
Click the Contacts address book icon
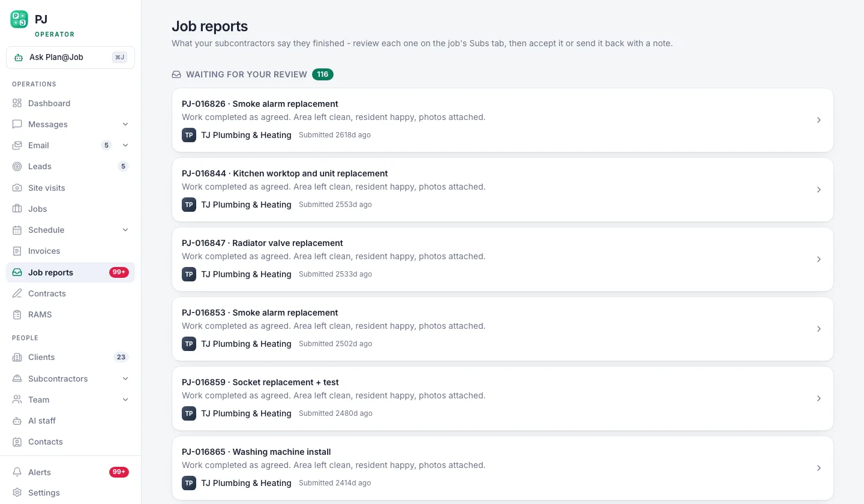point(17,442)
